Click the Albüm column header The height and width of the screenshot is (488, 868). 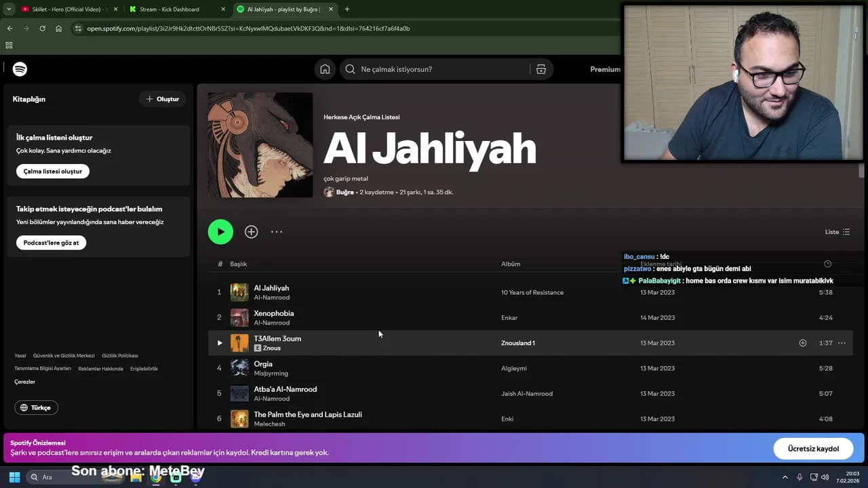(x=511, y=264)
